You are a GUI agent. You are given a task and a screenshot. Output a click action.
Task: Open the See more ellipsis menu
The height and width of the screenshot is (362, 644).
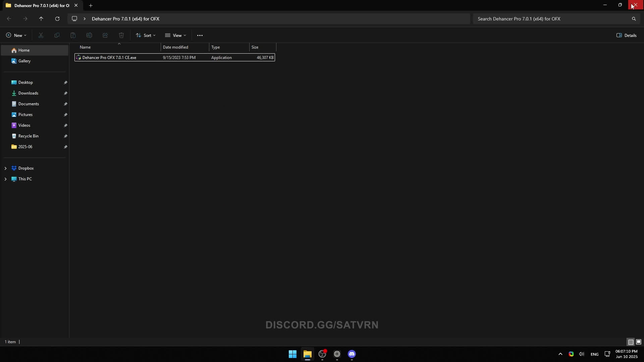[x=200, y=35]
